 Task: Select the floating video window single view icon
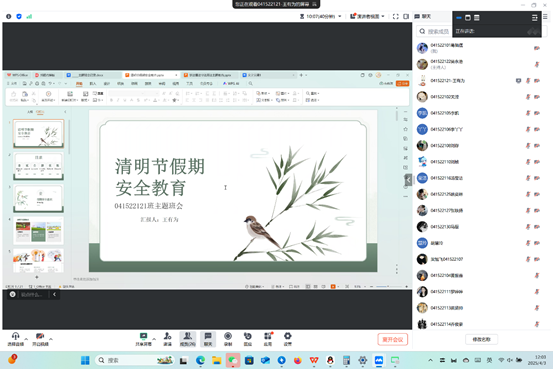pyautogui.click(x=468, y=18)
